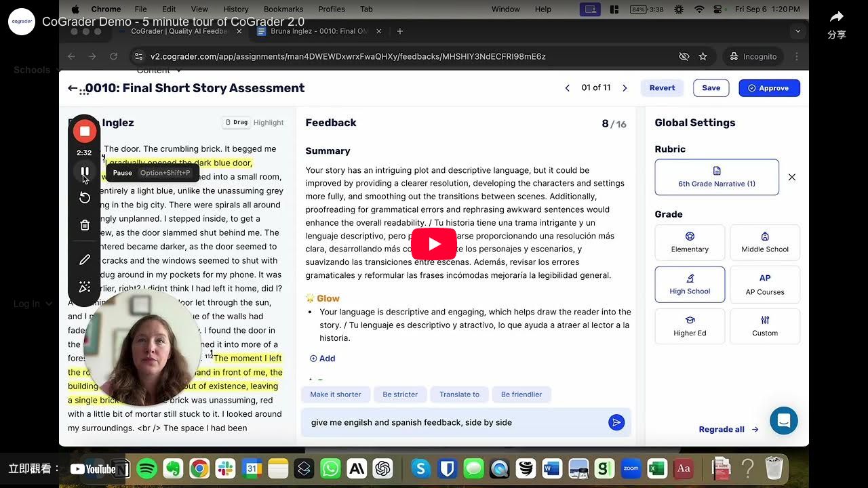This screenshot has height=488, width=868.
Task: Select High School grade level
Action: click(x=690, y=284)
